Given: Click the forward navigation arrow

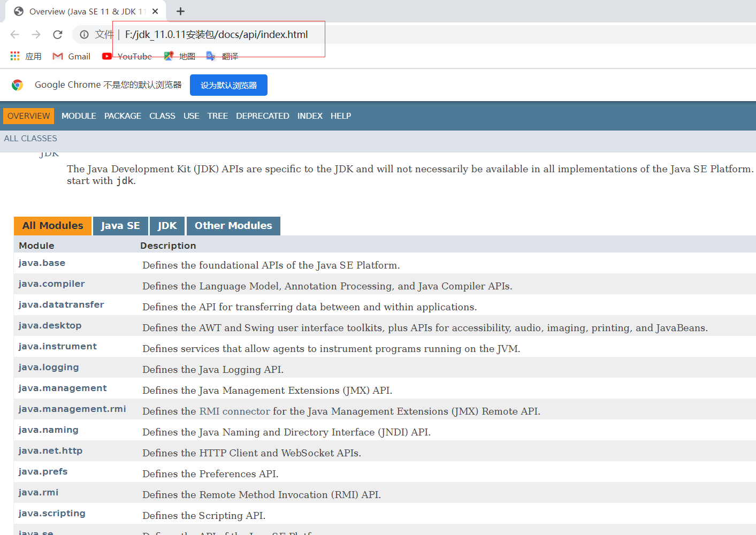Looking at the screenshot, I should 36,34.
